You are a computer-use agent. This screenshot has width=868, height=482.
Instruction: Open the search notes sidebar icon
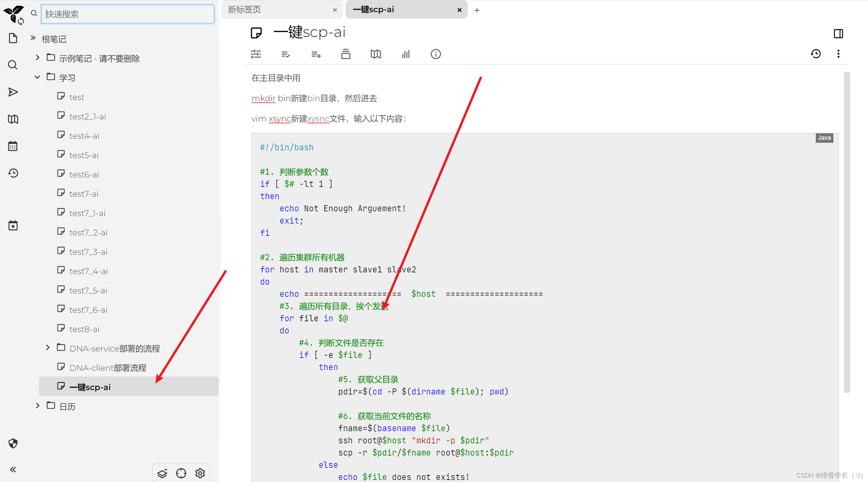(x=13, y=65)
